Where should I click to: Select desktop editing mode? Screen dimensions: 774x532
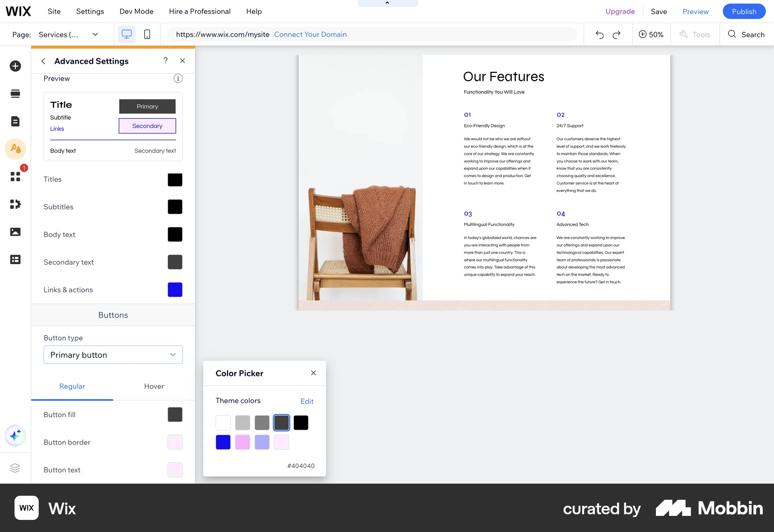point(127,34)
